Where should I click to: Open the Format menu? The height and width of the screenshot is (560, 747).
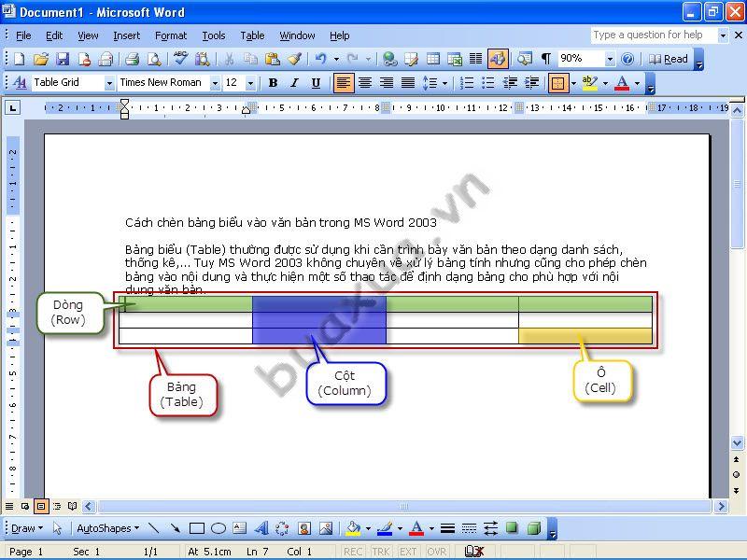171,35
